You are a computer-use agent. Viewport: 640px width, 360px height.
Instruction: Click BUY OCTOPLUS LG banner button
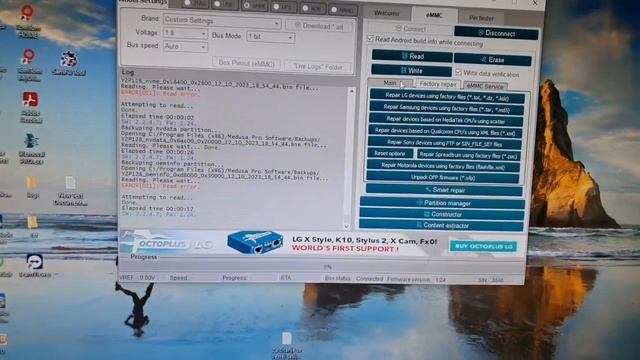click(484, 246)
